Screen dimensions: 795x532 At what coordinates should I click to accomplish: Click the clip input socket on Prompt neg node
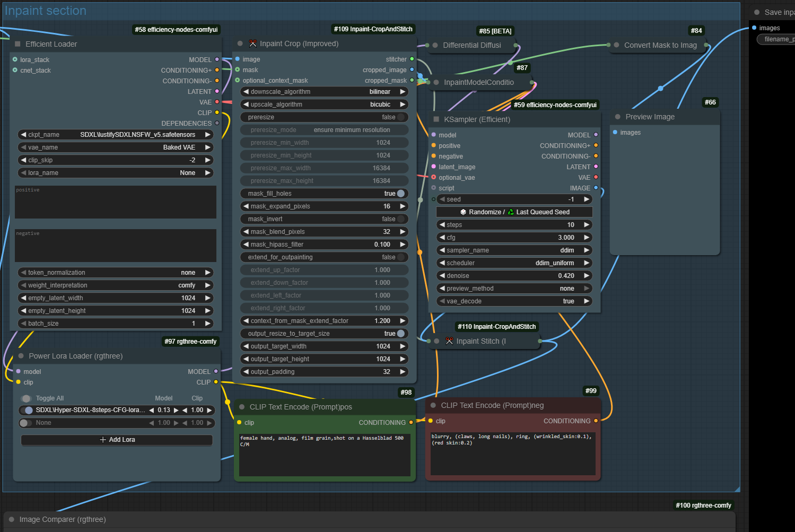click(x=431, y=421)
